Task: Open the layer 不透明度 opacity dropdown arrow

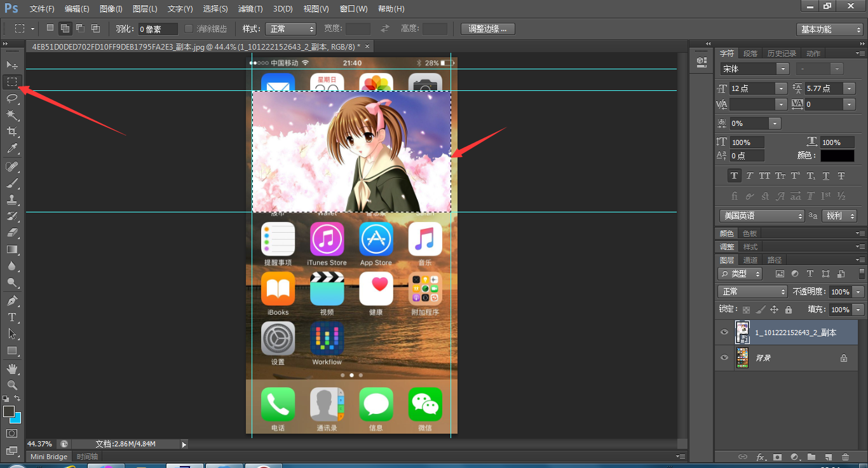Action: [x=859, y=291]
